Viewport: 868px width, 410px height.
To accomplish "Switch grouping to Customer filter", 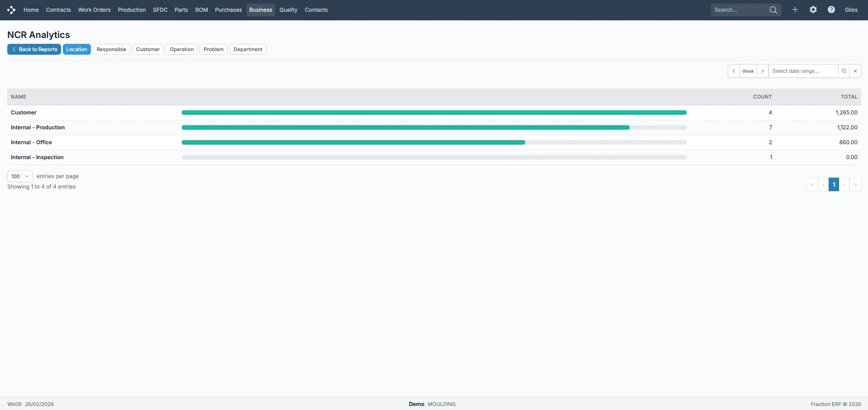I will coord(148,49).
